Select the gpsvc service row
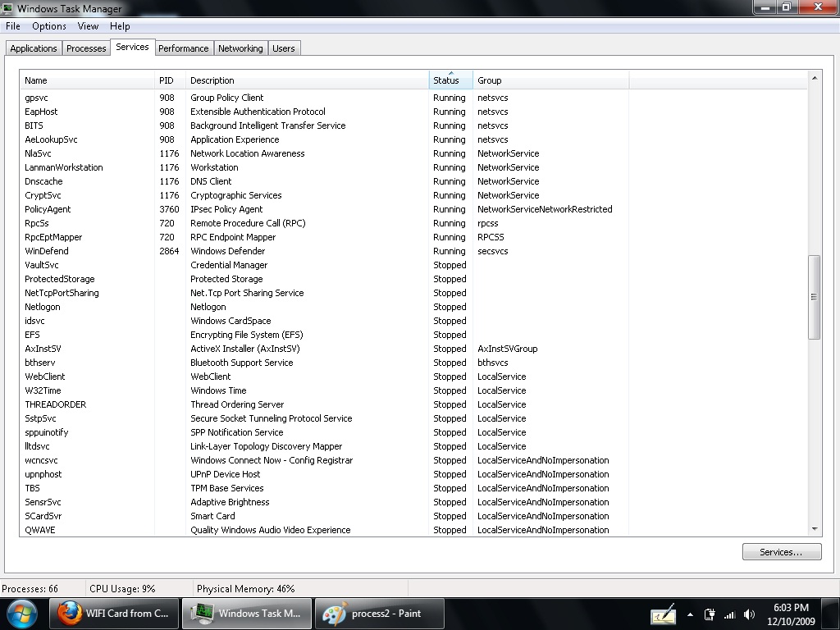The width and height of the screenshot is (840, 630). click(x=413, y=98)
